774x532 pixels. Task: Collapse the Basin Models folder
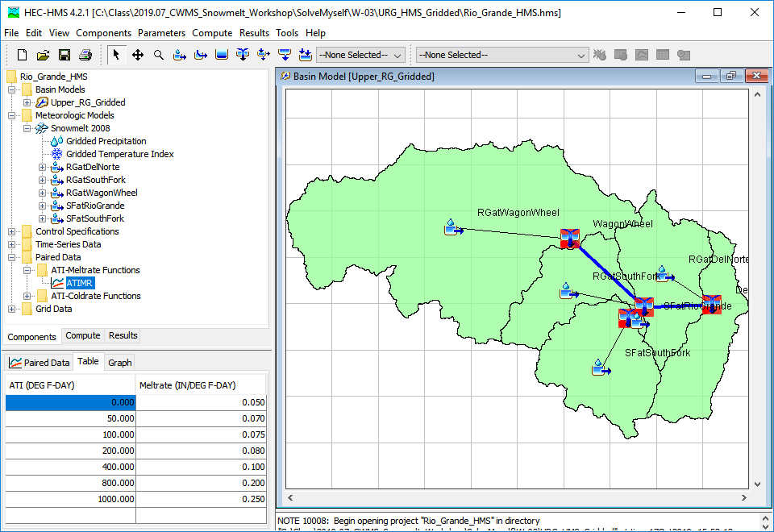[x=12, y=89]
